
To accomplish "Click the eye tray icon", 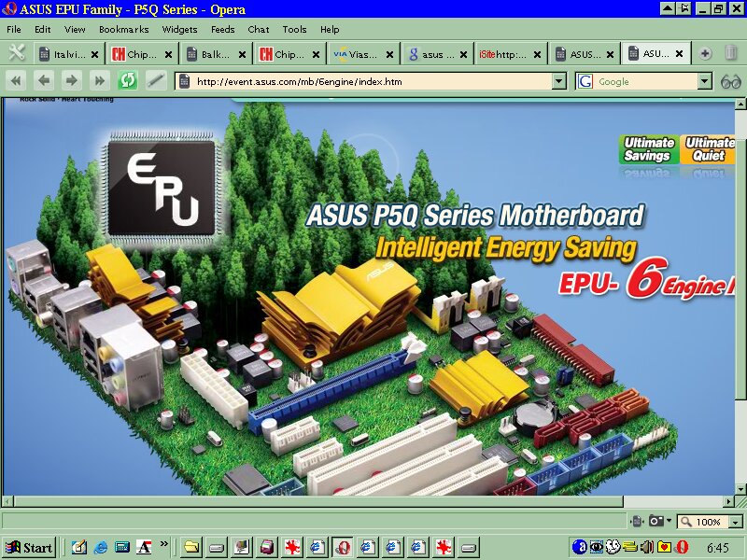I will (597, 547).
